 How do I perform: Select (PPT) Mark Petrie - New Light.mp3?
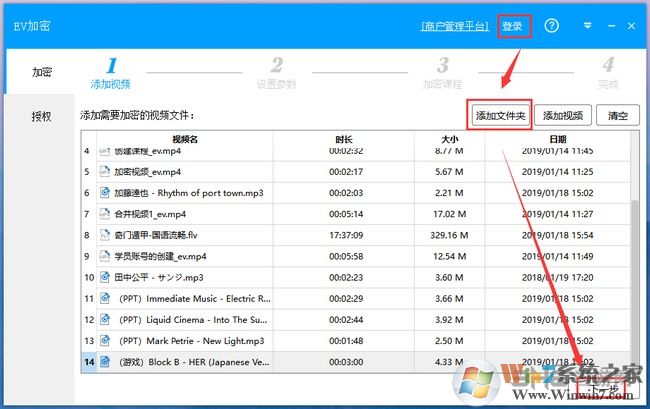[x=192, y=341]
